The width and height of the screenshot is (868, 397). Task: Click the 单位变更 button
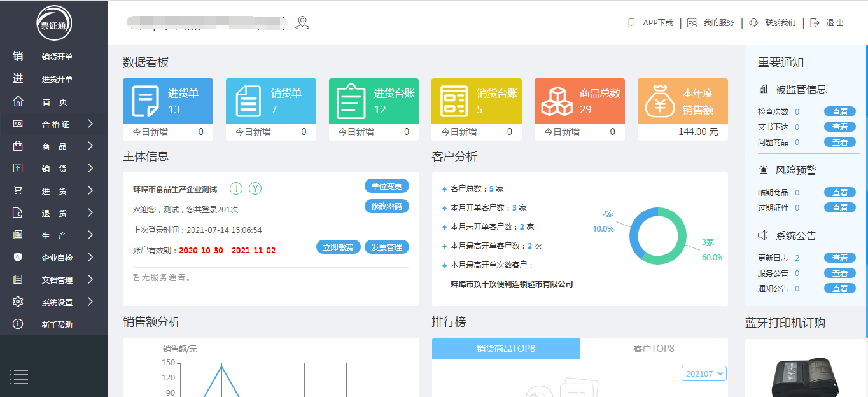pos(387,186)
